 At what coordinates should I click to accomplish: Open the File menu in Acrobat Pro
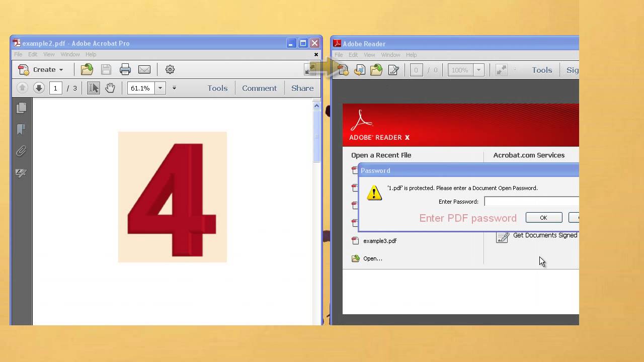tap(18, 54)
